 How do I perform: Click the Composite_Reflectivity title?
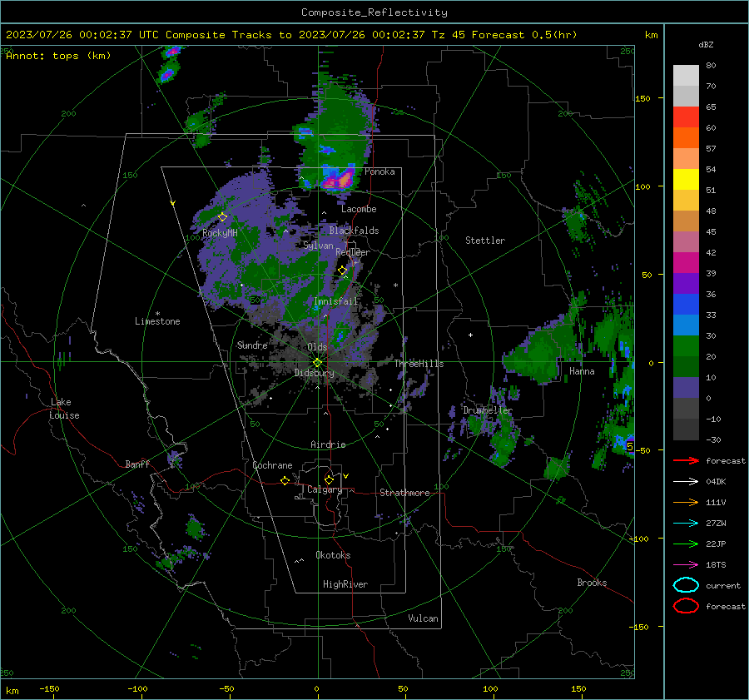(x=374, y=12)
